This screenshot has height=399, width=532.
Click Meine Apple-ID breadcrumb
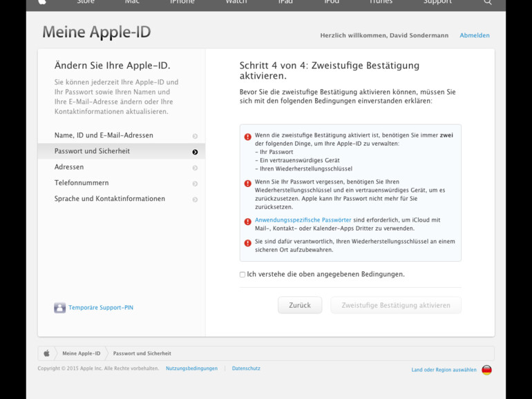(82, 353)
